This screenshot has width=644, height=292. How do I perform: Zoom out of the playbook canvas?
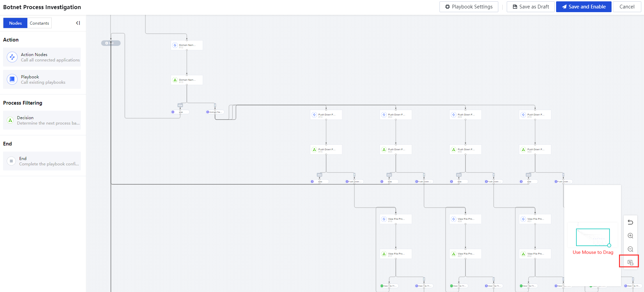point(630,249)
